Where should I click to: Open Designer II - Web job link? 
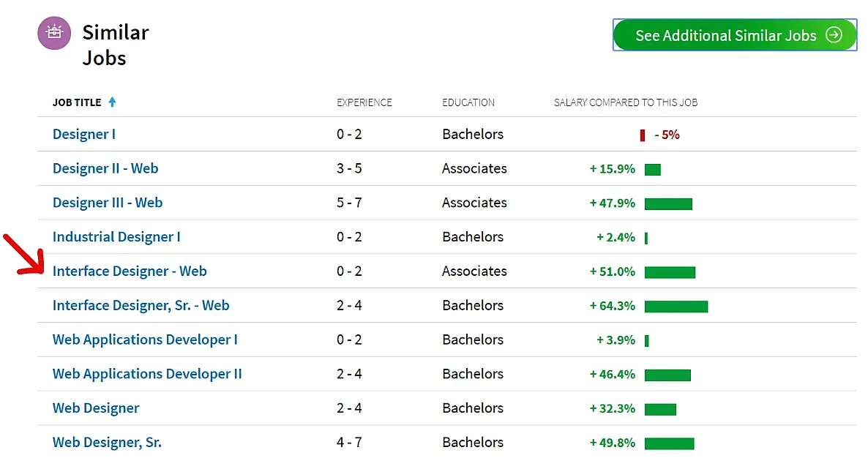105,169
